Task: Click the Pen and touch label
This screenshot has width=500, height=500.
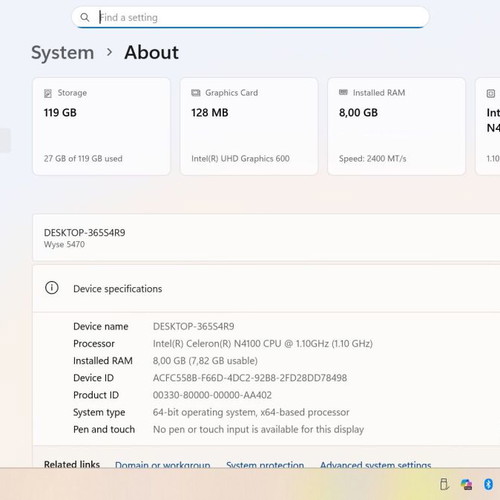Action: coord(104,429)
